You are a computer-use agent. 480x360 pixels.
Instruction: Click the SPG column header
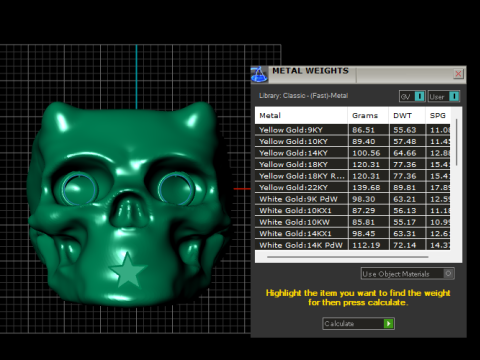pyautogui.click(x=438, y=115)
